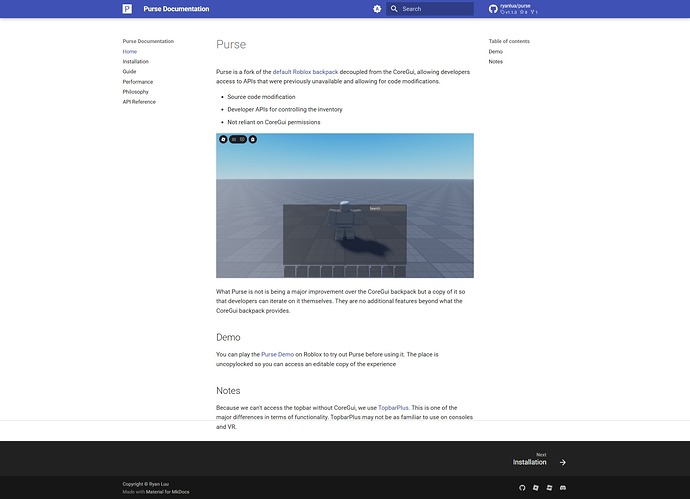This screenshot has width=690, height=499.
Task: Click the GitHub logo in the header
Action: (x=493, y=9)
